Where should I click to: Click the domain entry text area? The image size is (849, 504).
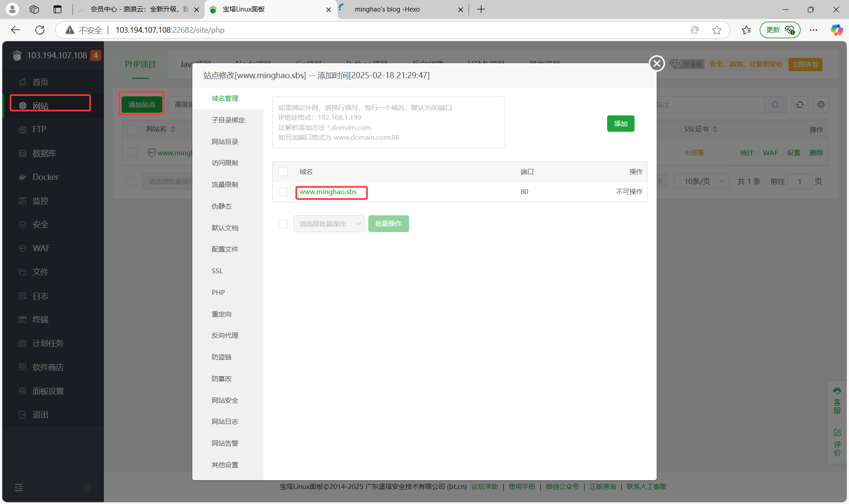pyautogui.click(x=388, y=122)
